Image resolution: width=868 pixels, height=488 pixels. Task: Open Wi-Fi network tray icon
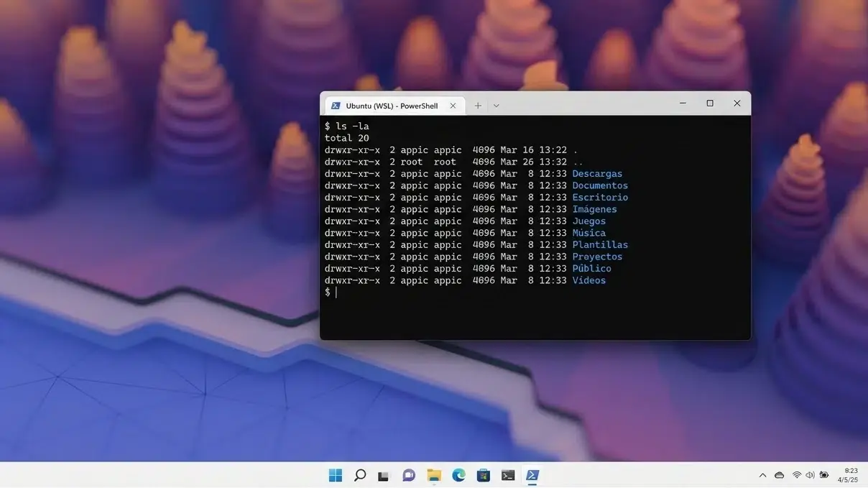click(797, 475)
